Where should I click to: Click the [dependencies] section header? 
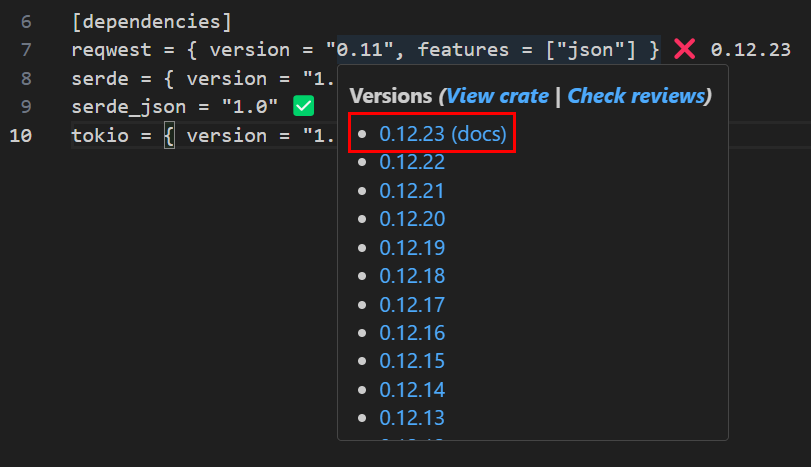pyautogui.click(x=152, y=22)
